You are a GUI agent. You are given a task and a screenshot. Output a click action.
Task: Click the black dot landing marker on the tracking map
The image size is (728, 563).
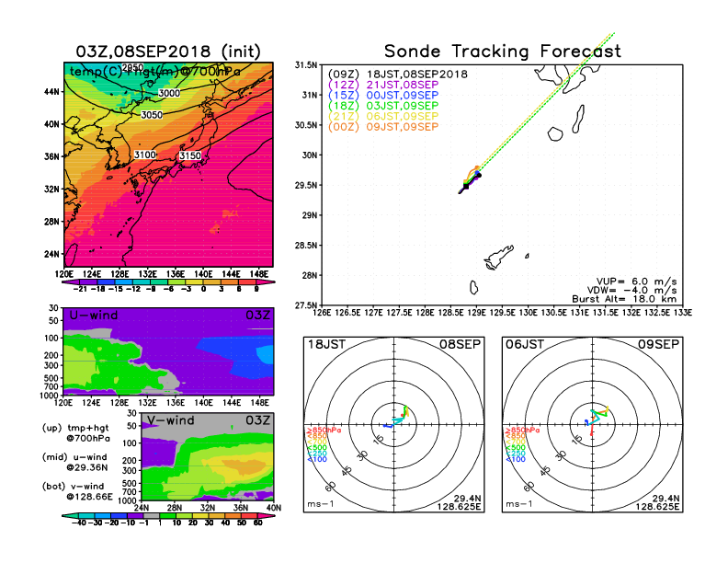[x=479, y=175]
